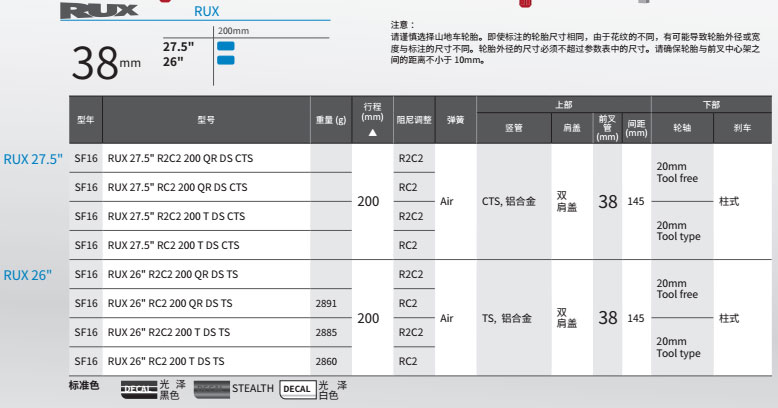The width and height of the screenshot is (778, 408).
Task: Click the 型年 column header
Action: pos(86,120)
